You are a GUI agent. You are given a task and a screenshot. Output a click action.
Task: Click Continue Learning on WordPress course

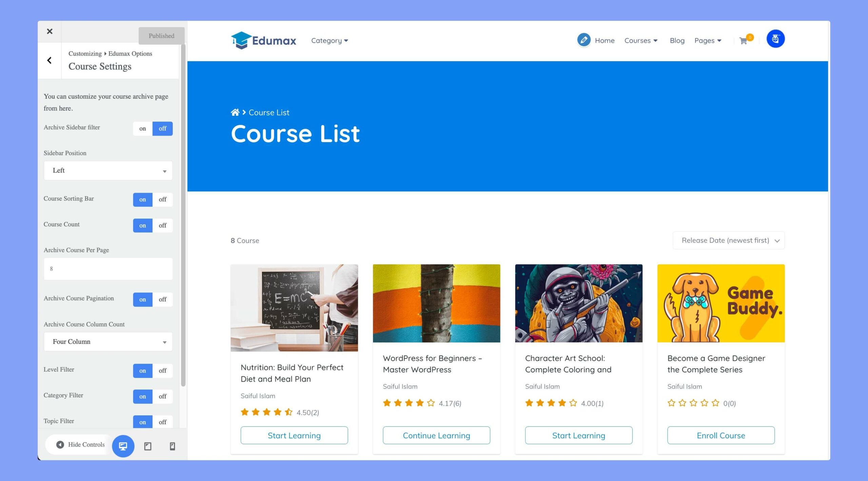point(436,435)
